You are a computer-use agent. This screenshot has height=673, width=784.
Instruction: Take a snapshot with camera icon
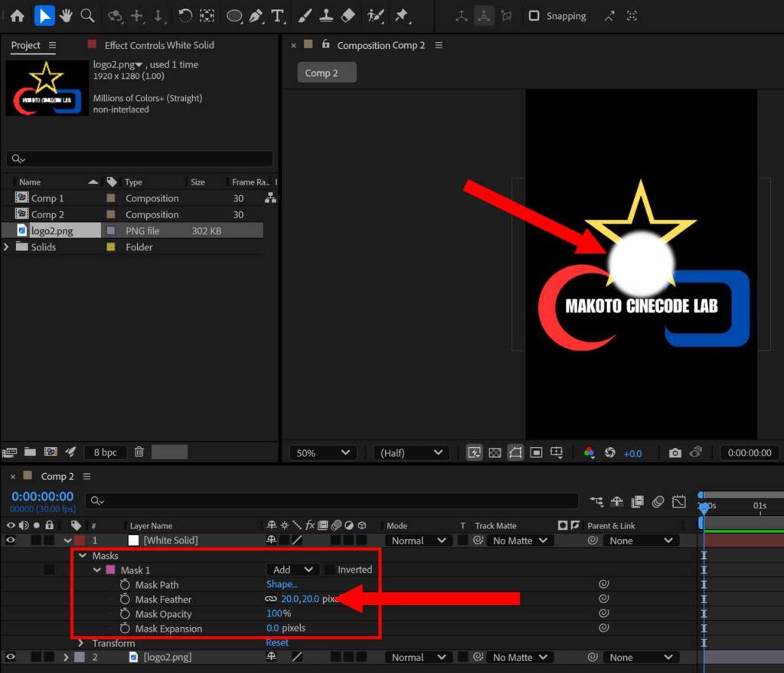point(675,453)
